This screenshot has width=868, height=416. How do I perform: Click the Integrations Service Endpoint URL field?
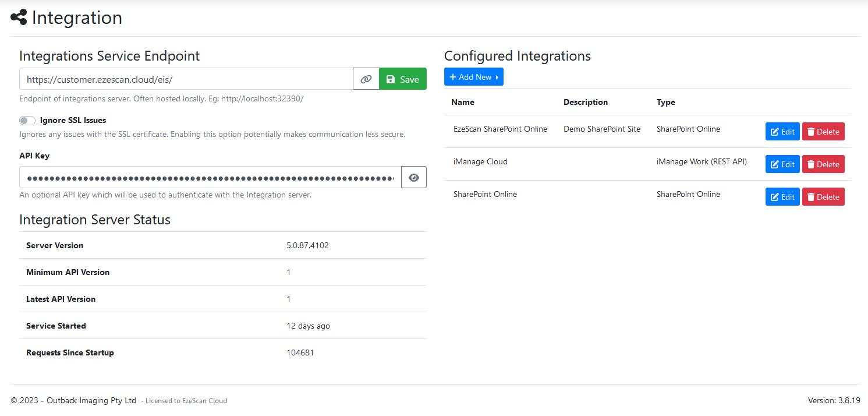click(x=186, y=79)
